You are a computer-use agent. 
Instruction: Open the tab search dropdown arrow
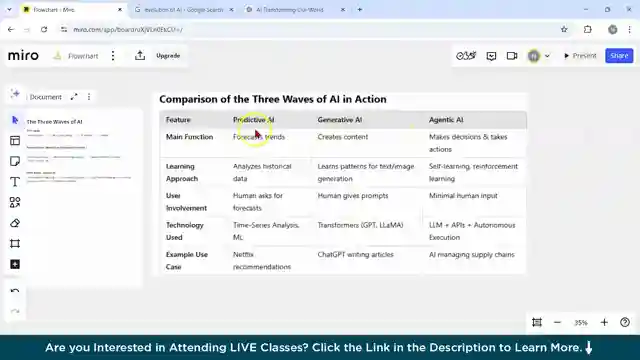9,9
